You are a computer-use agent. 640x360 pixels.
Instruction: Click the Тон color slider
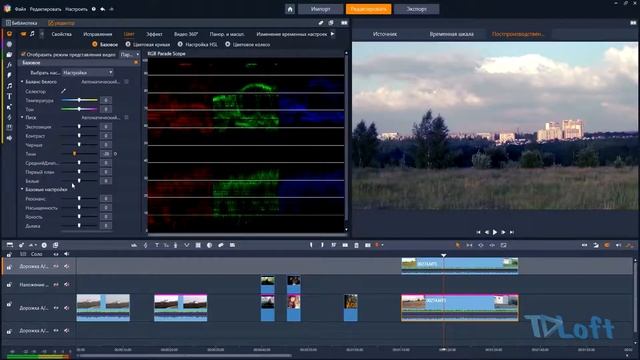click(x=79, y=109)
